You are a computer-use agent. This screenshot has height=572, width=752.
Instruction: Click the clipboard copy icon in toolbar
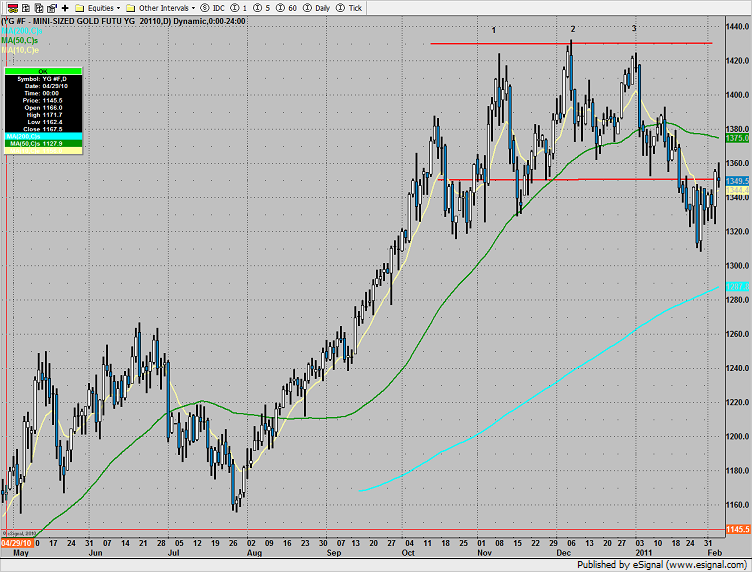pyautogui.click(x=52, y=8)
